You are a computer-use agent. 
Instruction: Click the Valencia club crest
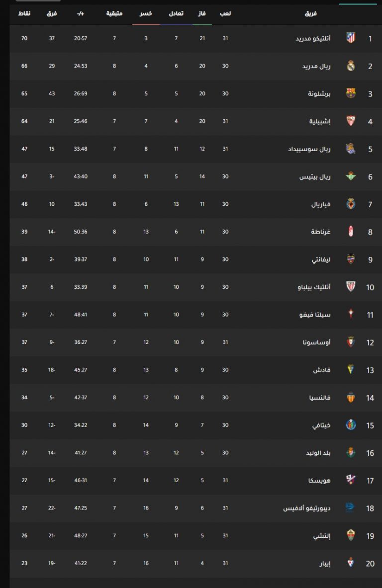351,397
